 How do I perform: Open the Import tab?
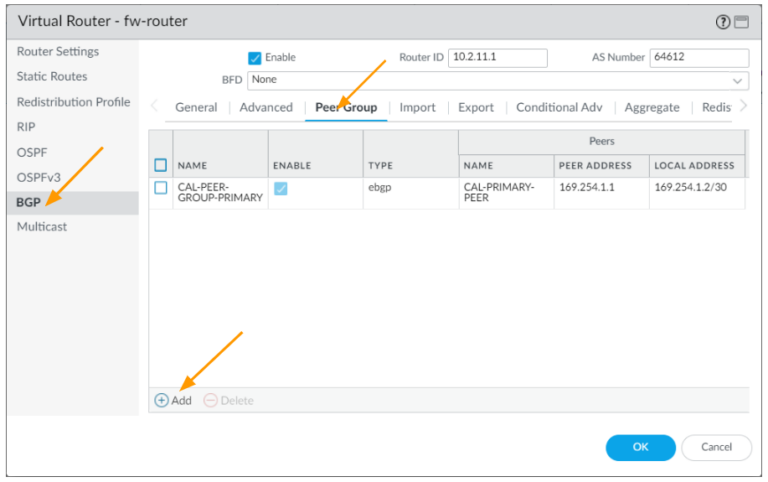click(417, 107)
